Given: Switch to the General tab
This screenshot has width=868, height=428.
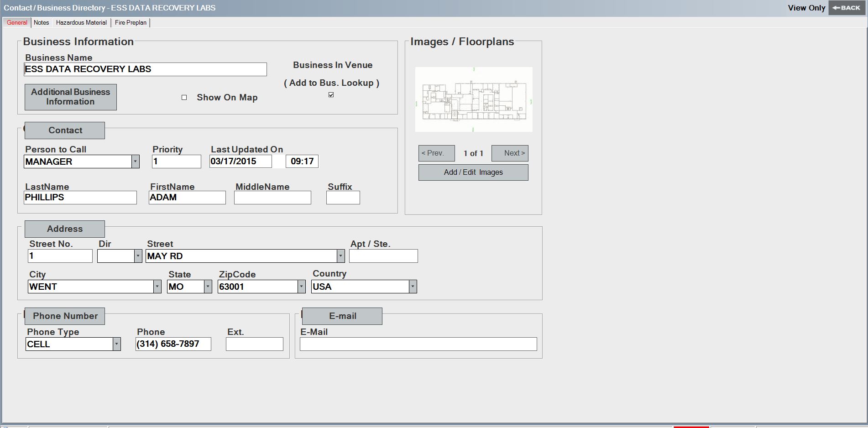Looking at the screenshot, I should [17, 22].
